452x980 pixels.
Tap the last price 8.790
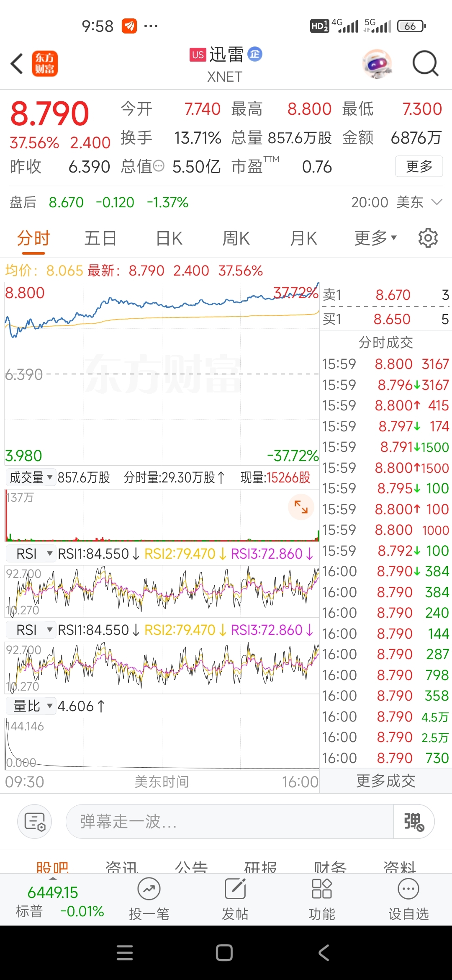click(x=50, y=113)
